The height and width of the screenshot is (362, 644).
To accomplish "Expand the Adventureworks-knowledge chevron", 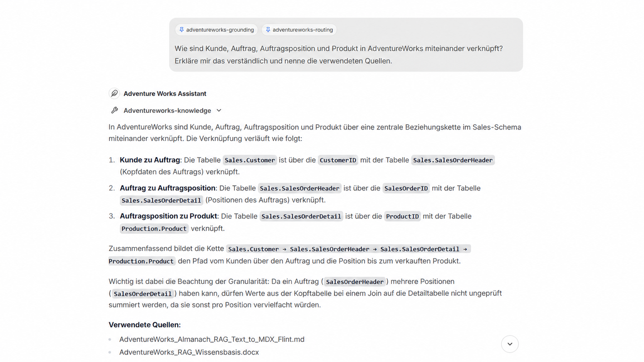I will [219, 110].
